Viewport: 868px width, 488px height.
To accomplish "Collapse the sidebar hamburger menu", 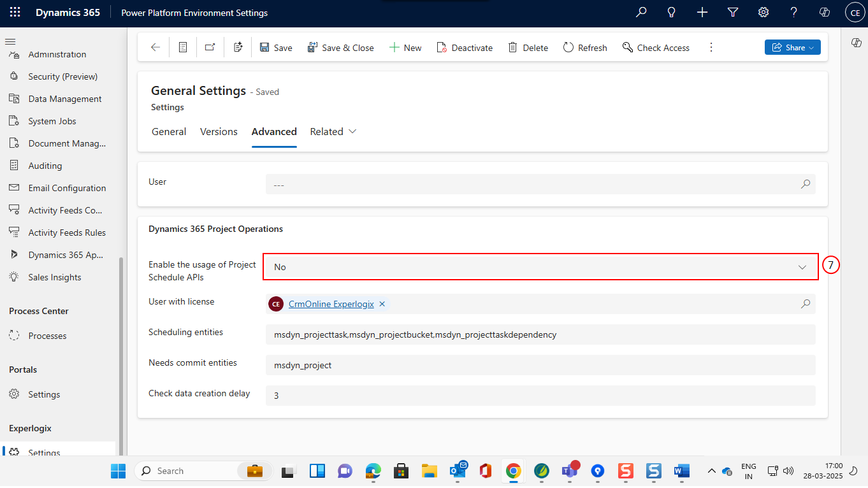I will (x=10, y=41).
